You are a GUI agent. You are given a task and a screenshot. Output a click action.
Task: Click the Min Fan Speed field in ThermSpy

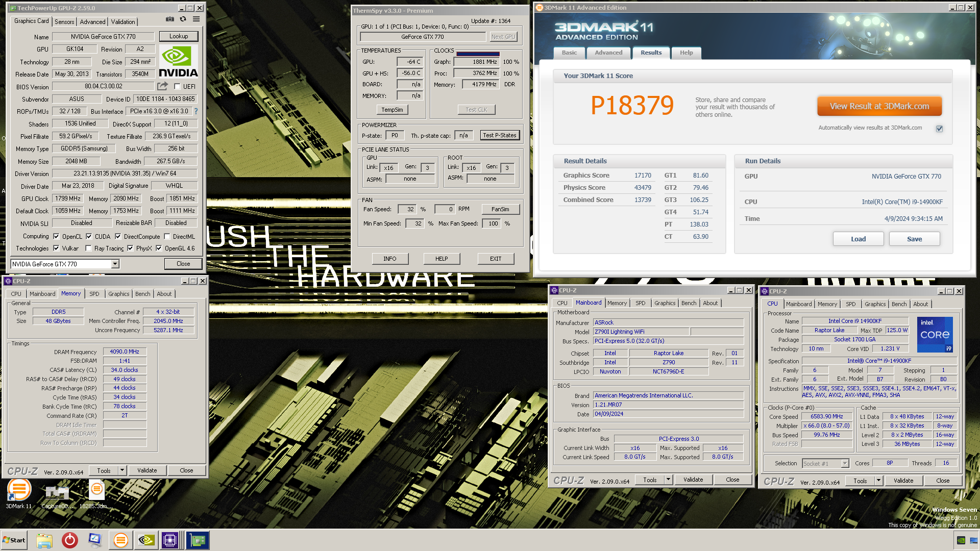[x=415, y=223]
